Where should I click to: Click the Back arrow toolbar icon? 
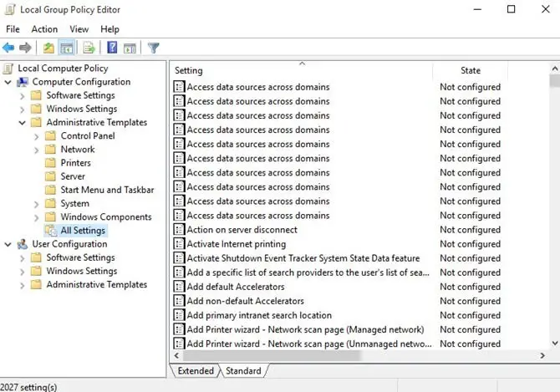pos(8,48)
